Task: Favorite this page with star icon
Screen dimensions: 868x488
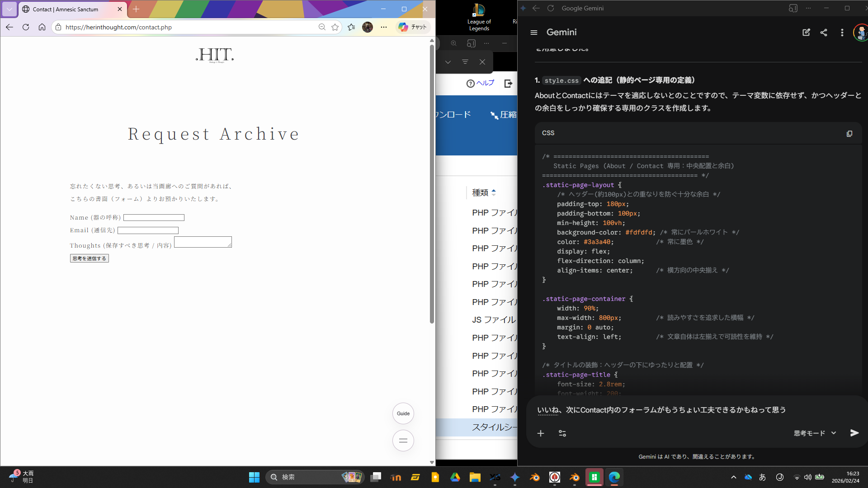Action: pyautogui.click(x=335, y=27)
